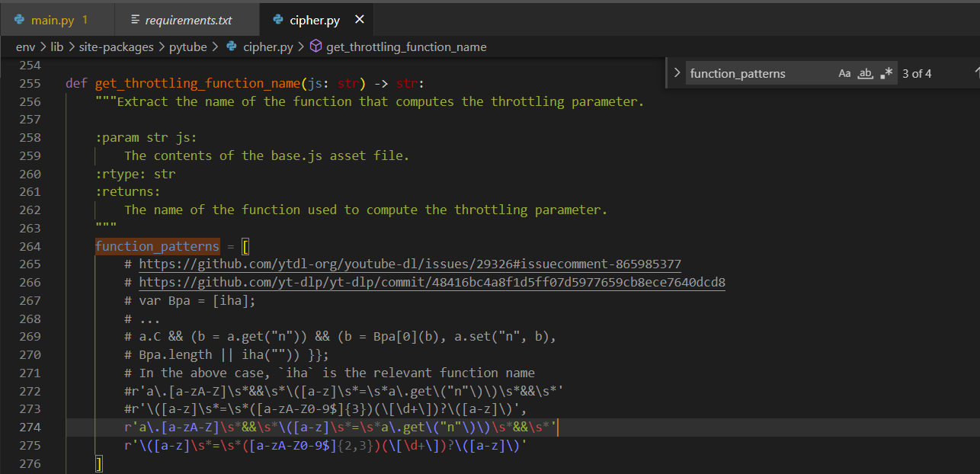The image size is (980, 474).
Task: Open the pytube breadcrumb folder
Action: tap(188, 46)
